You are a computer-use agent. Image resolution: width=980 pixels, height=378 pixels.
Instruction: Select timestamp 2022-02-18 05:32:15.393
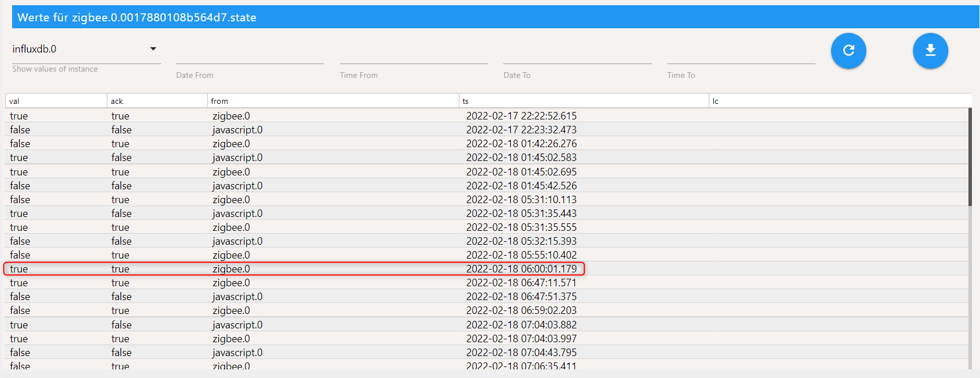(x=521, y=241)
